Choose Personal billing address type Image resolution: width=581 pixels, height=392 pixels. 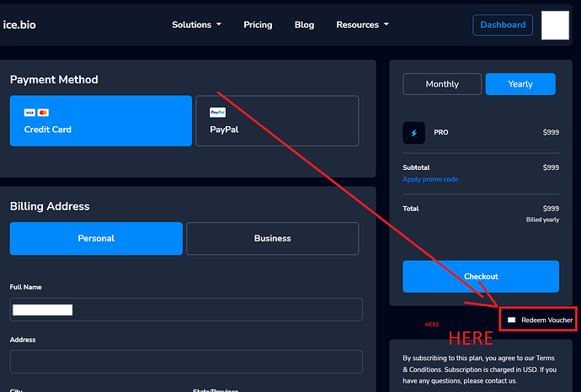[96, 238]
